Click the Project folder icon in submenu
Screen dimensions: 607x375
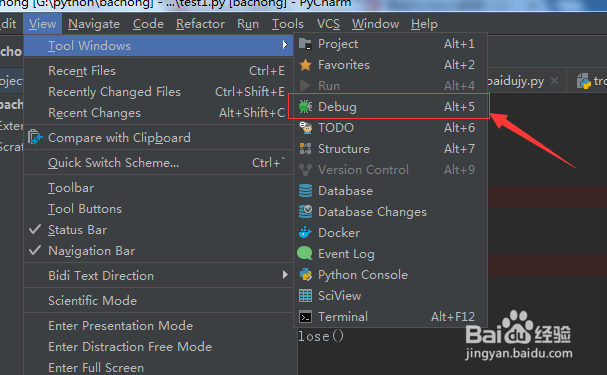[x=305, y=44]
